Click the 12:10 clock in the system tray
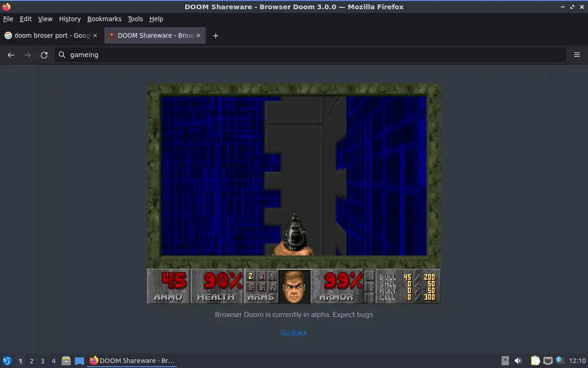Viewport: 588px width, 368px height. (x=577, y=361)
